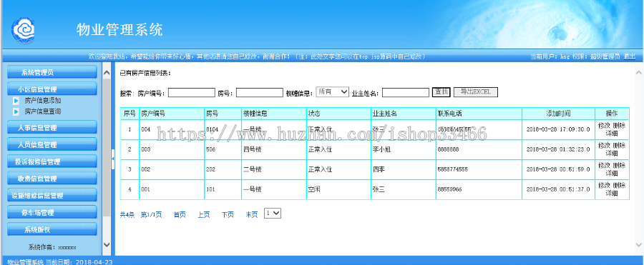Click room number 101 cell
The width and height of the screenshot is (644, 265).
tap(223, 189)
